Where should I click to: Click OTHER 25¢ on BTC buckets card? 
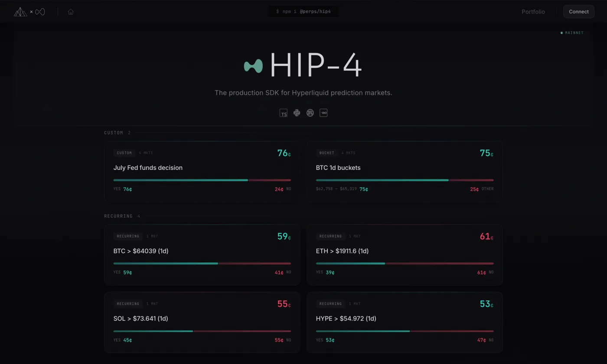point(482,189)
